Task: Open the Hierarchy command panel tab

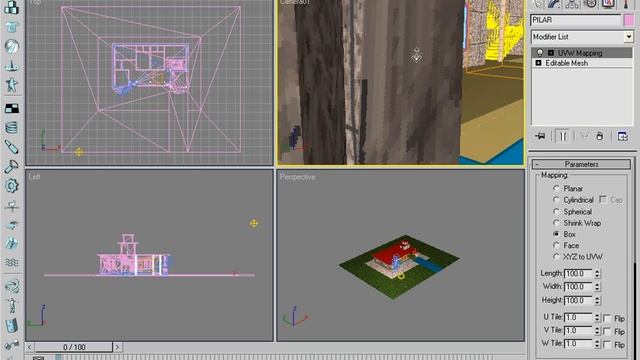Action: pyautogui.click(x=572, y=4)
